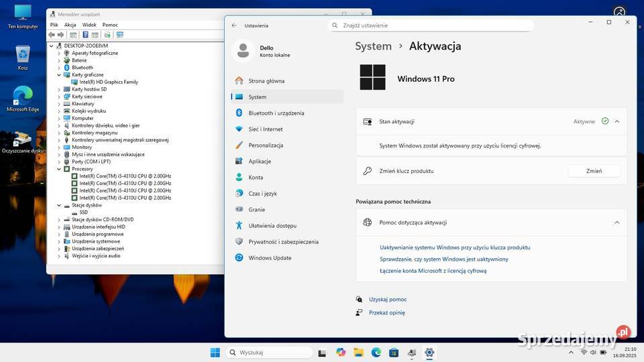Select Prywatność i zabezpieczenia in Settings sidebar
The width and height of the screenshot is (644, 362).
286,242
